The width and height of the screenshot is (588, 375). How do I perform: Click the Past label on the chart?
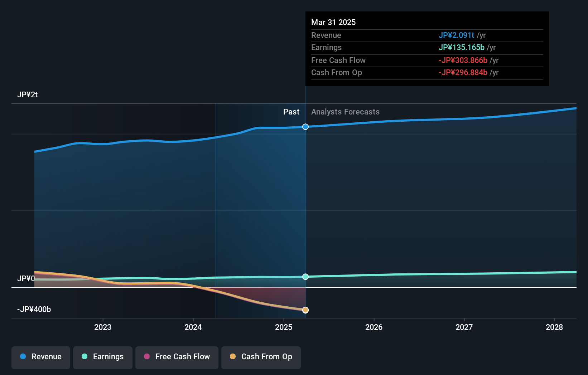(291, 112)
